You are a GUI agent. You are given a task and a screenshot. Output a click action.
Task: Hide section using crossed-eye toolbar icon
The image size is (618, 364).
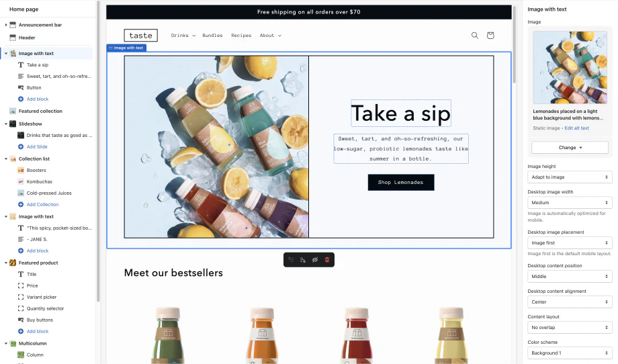pos(315,260)
